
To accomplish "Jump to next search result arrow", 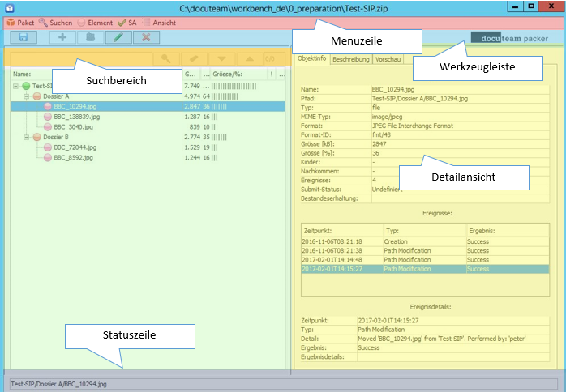I will click(x=222, y=58).
